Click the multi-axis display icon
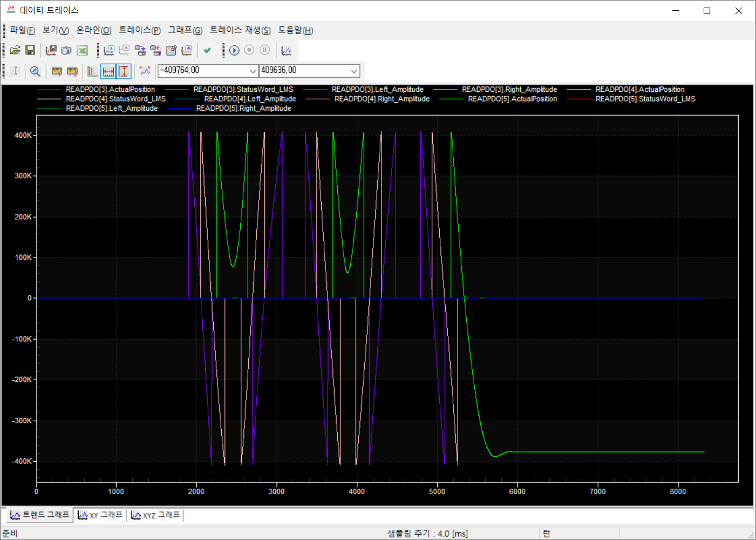Image resolution: width=756 pixels, height=540 pixels. [93, 71]
